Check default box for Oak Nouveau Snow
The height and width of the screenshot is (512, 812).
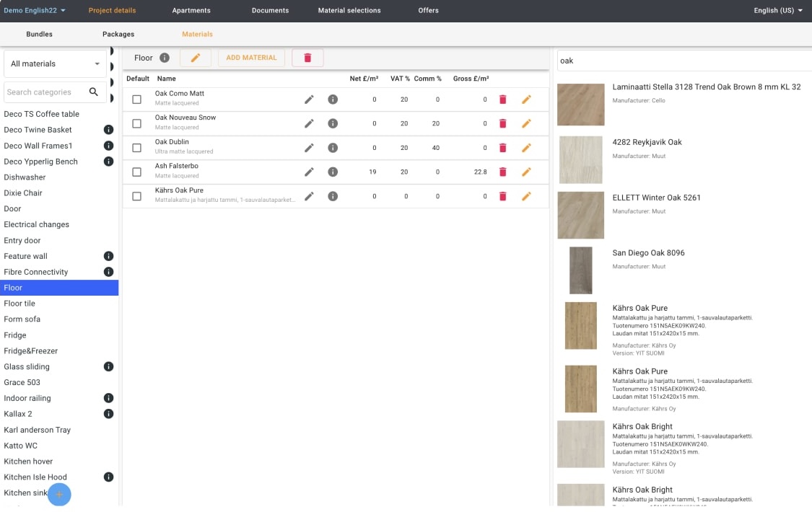click(x=136, y=123)
